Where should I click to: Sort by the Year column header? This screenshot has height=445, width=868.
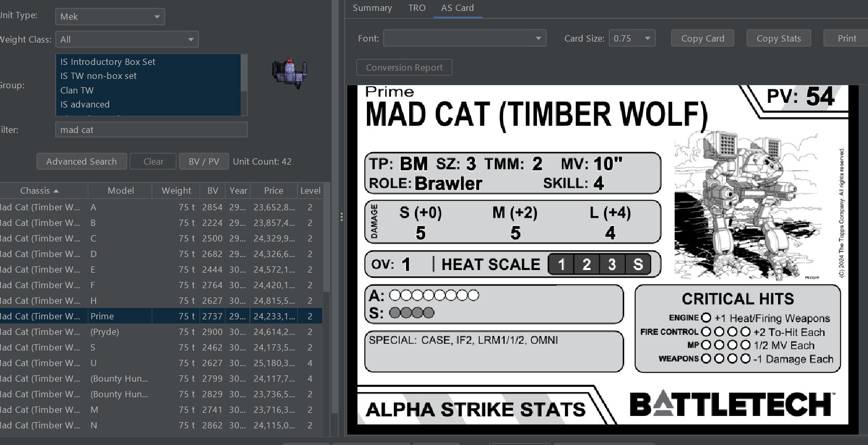click(x=238, y=191)
